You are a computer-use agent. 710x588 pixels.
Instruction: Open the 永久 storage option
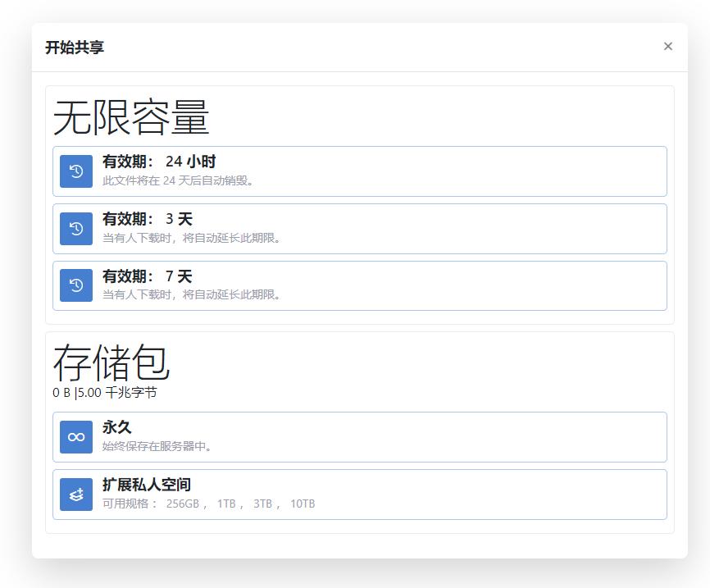click(x=359, y=438)
